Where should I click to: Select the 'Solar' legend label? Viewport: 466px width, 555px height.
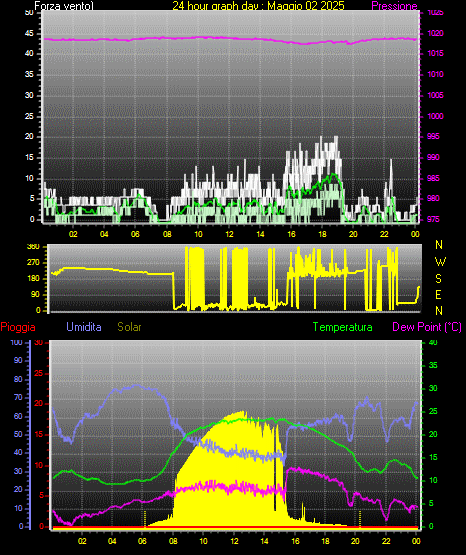click(130, 327)
